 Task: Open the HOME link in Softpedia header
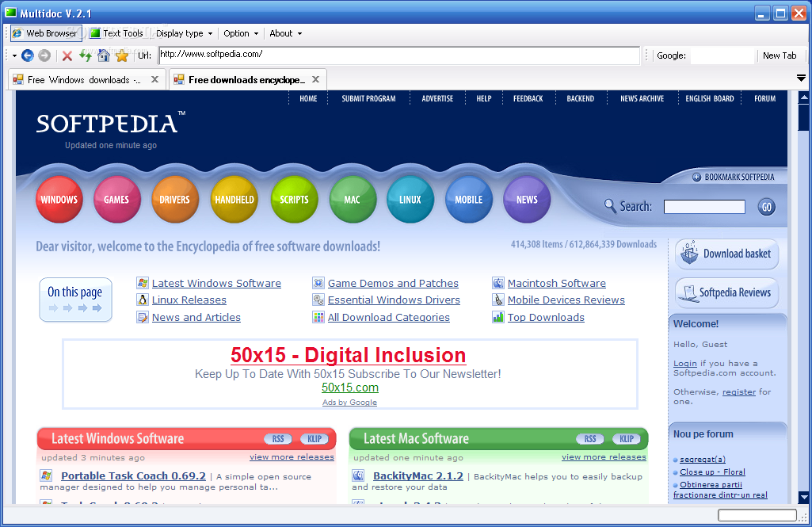click(308, 98)
